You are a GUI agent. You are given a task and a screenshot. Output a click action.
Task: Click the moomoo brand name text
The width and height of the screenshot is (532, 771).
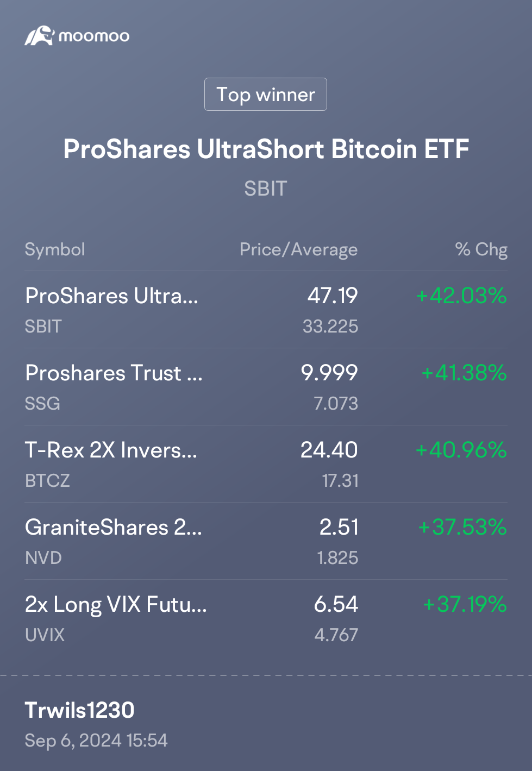[x=94, y=36]
